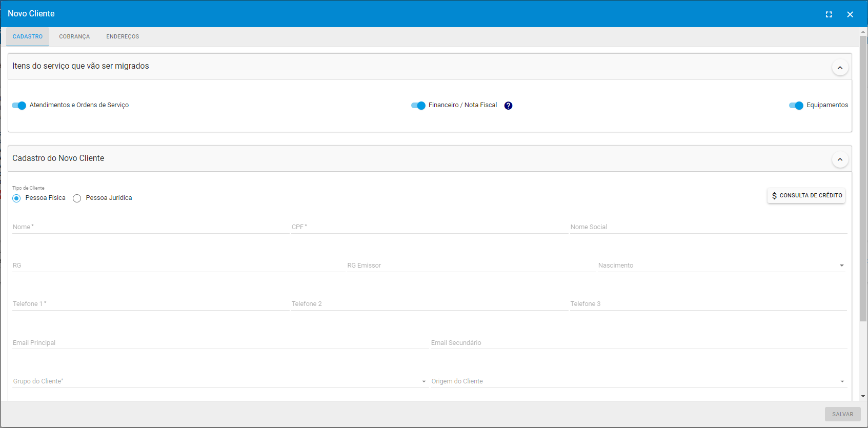Click the Salvar button

pyautogui.click(x=842, y=414)
